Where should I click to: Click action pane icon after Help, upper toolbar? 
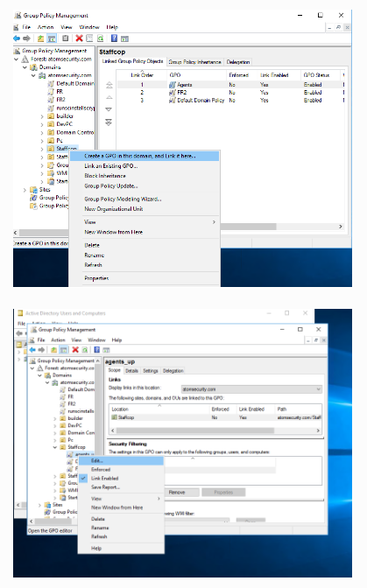point(124,38)
